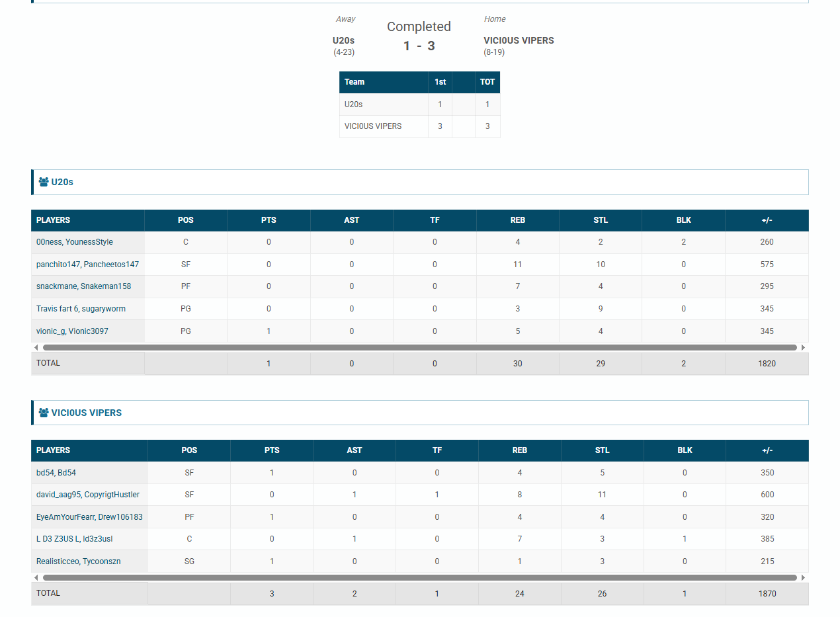
Task: Open panchito147, Pancheetos147 player link
Action: 87,265
